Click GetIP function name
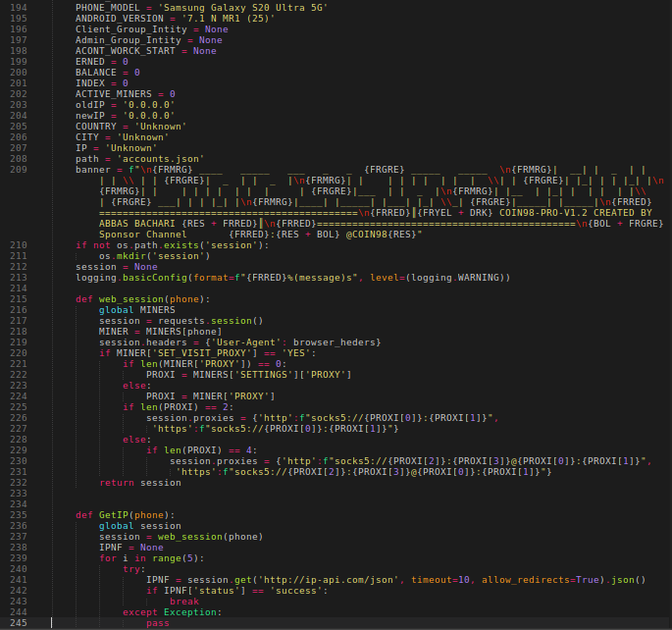672x630 pixels. [x=114, y=515]
